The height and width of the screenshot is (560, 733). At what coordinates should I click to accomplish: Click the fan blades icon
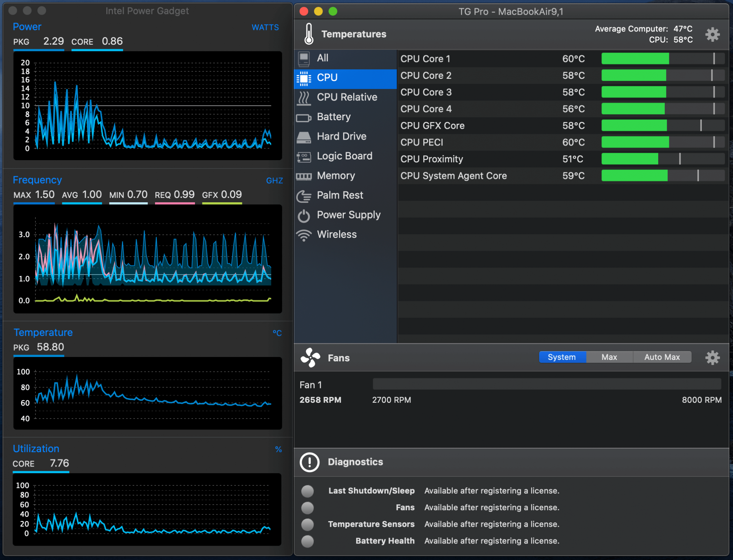pyautogui.click(x=310, y=357)
